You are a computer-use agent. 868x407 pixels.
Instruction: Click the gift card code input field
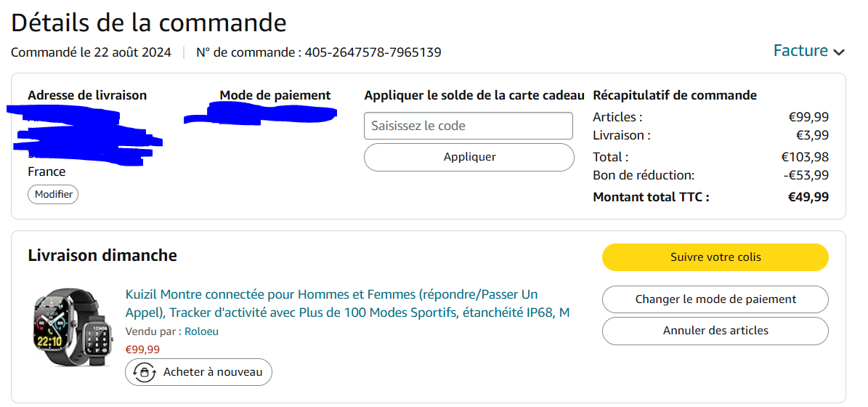(x=468, y=126)
